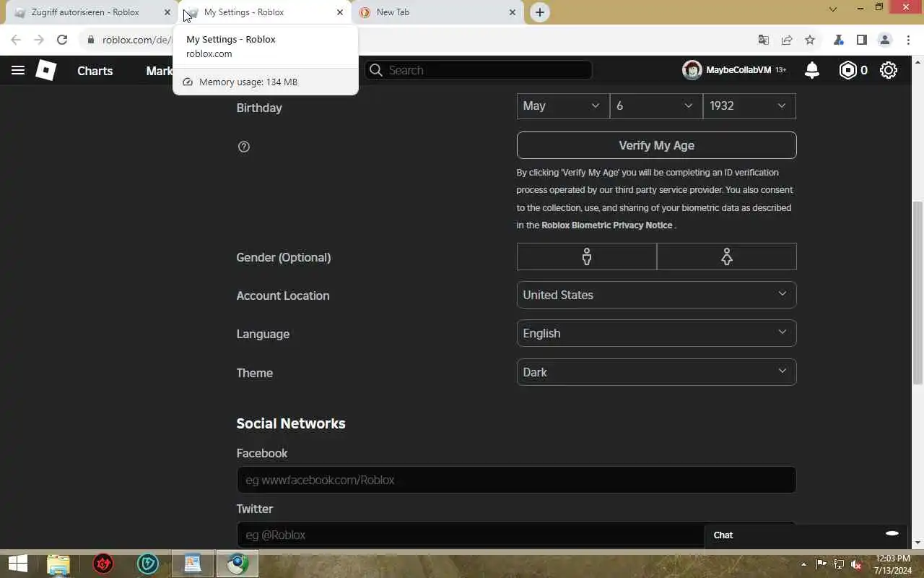Click the muted volume tray icon
Image resolution: width=924 pixels, height=578 pixels.
856,564
